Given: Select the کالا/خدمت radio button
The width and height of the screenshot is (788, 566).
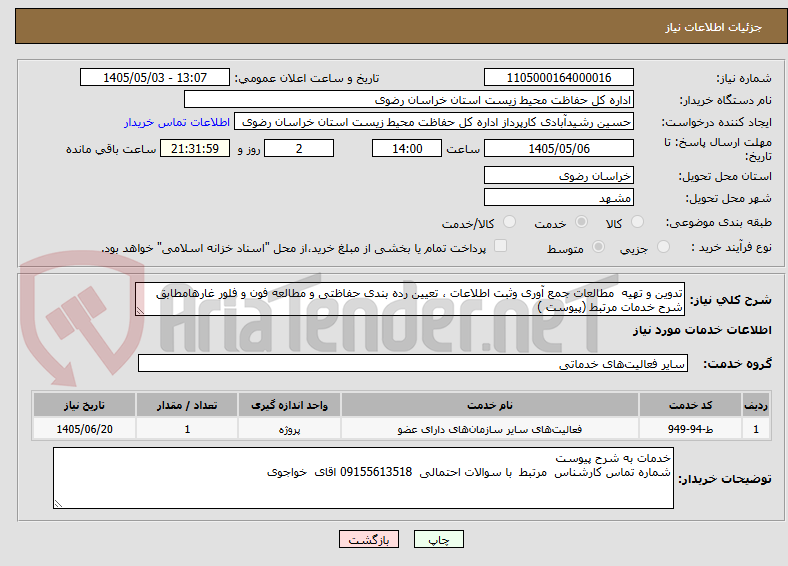Looking at the screenshot, I should (x=510, y=222).
